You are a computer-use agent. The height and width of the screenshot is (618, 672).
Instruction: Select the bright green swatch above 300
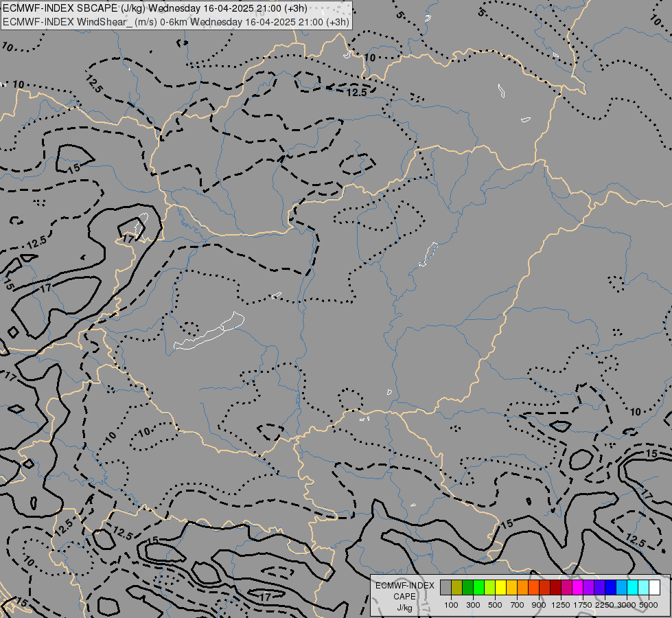pos(478,587)
